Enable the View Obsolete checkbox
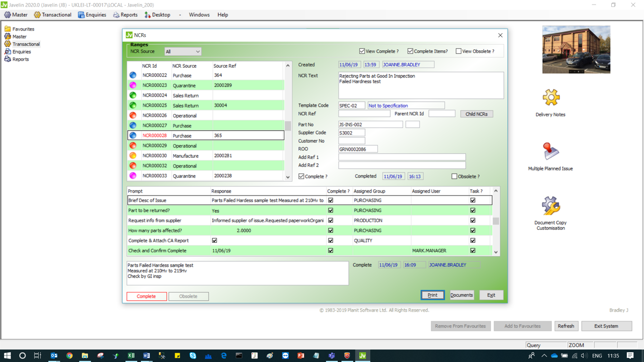 [x=458, y=51]
